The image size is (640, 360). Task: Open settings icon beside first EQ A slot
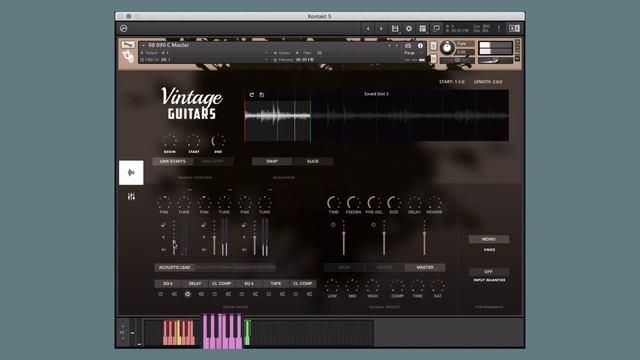click(174, 294)
